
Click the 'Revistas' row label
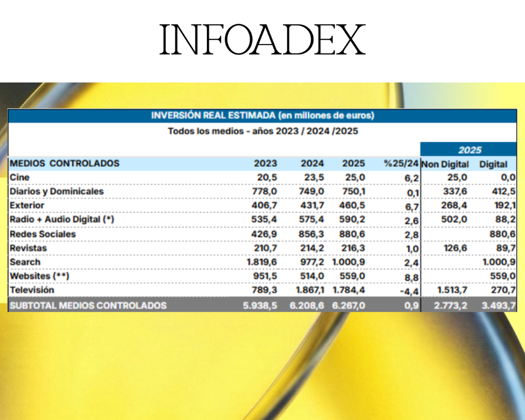[28, 248]
